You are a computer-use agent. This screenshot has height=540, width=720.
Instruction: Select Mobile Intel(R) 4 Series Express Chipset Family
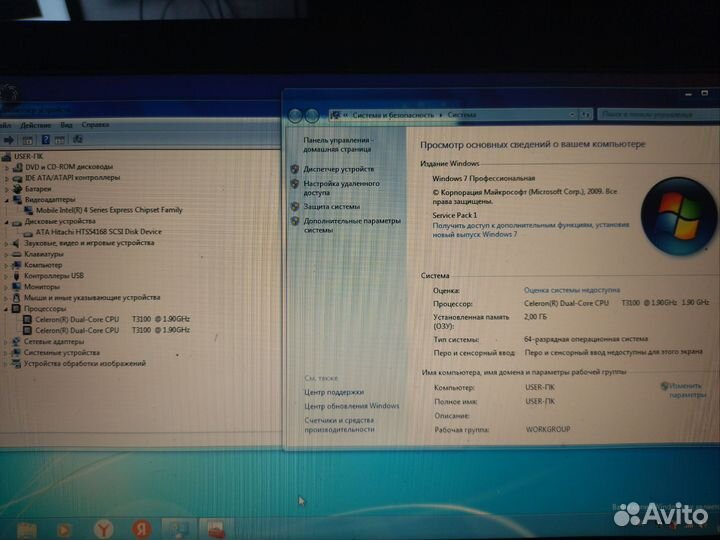click(109, 210)
